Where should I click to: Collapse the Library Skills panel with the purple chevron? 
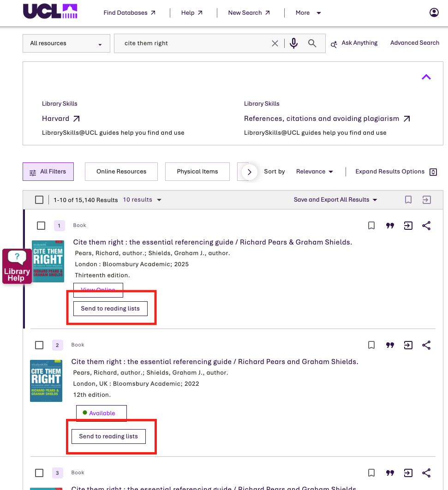pyautogui.click(x=426, y=77)
